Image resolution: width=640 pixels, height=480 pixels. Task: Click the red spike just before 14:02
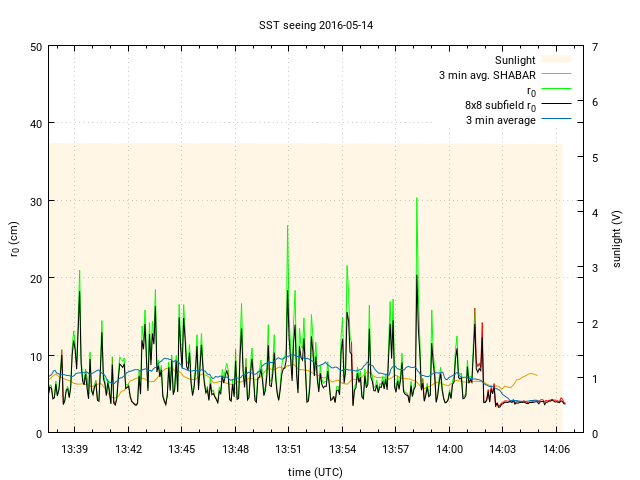click(x=482, y=325)
